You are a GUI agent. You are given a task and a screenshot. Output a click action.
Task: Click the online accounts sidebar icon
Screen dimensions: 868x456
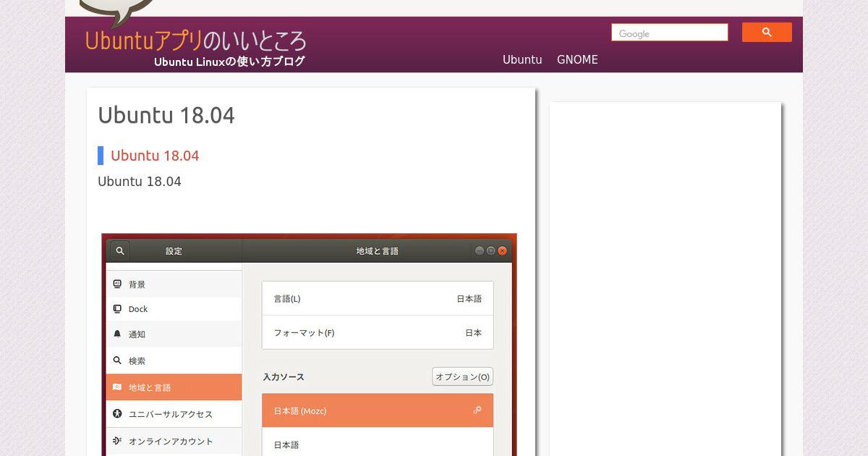(x=117, y=440)
